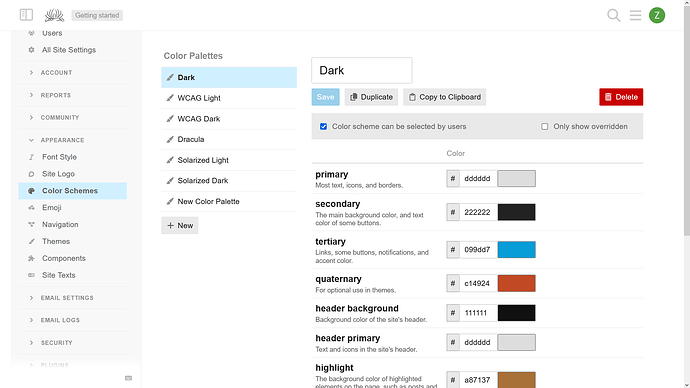690x388 pixels.
Task: Open the Z user avatar menu
Action: click(x=657, y=15)
